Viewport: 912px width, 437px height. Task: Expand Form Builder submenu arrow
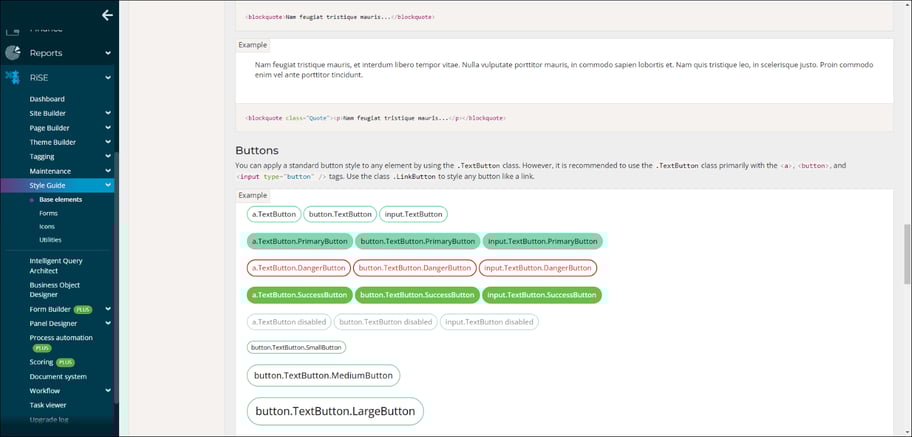pos(108,309)
